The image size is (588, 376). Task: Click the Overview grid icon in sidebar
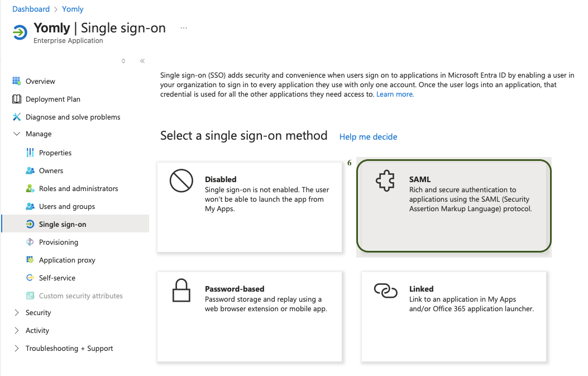17,81
